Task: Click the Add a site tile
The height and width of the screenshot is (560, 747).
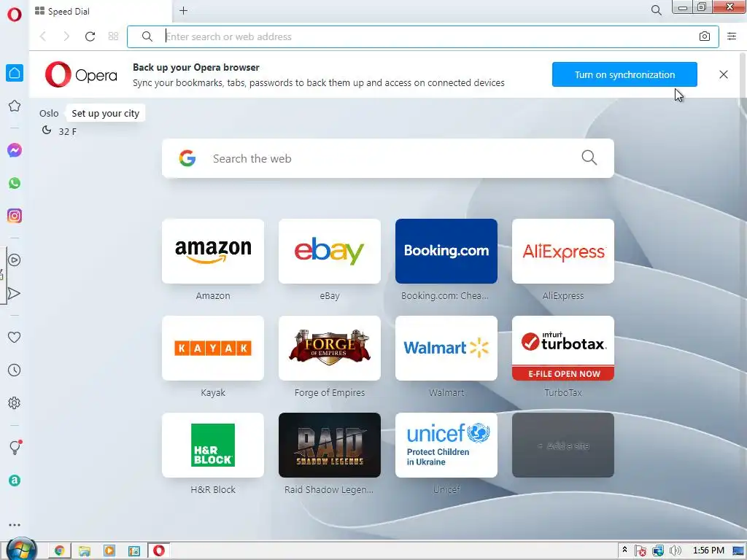Action: (563, 446)
